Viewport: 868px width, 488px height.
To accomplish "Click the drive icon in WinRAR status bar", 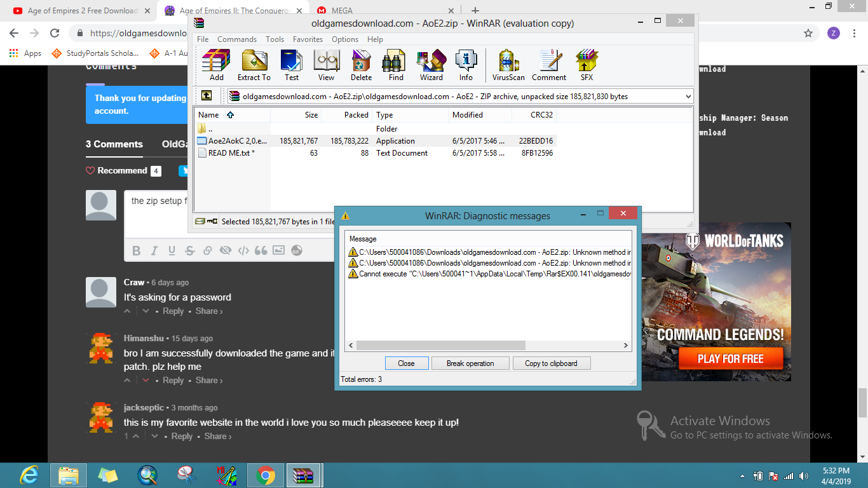I will pyautogui.click(x=200, y=222).
